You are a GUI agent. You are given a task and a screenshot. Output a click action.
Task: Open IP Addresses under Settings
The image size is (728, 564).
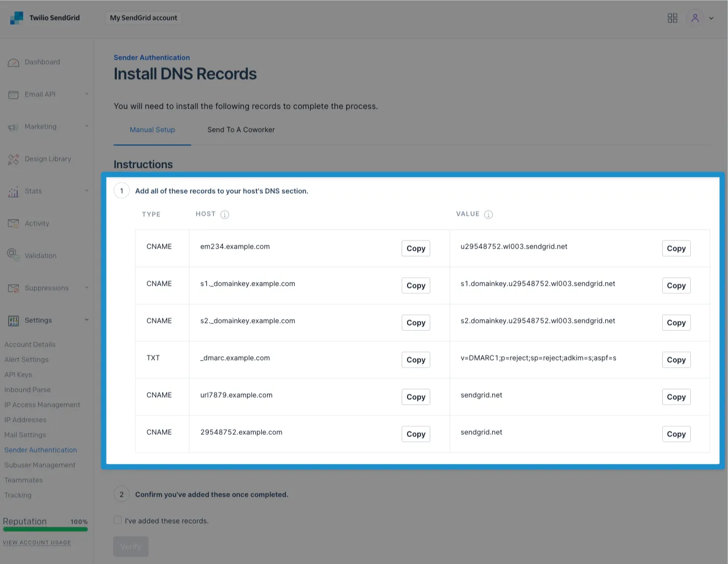pos(25,420)
